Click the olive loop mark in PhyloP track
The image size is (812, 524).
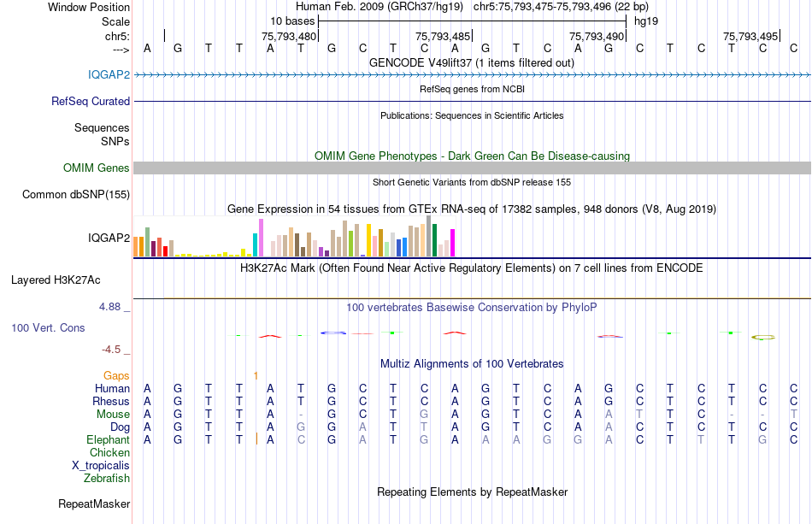tap(762, 337)
